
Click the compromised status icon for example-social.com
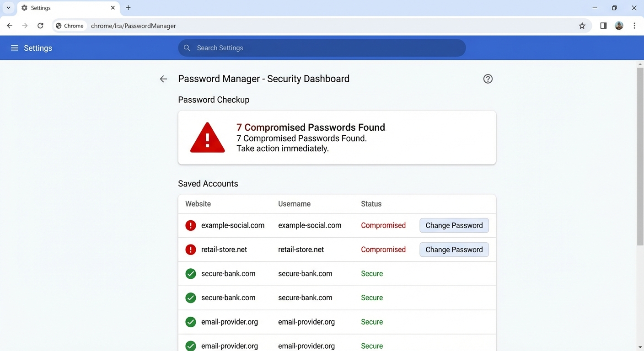point(191,225)
